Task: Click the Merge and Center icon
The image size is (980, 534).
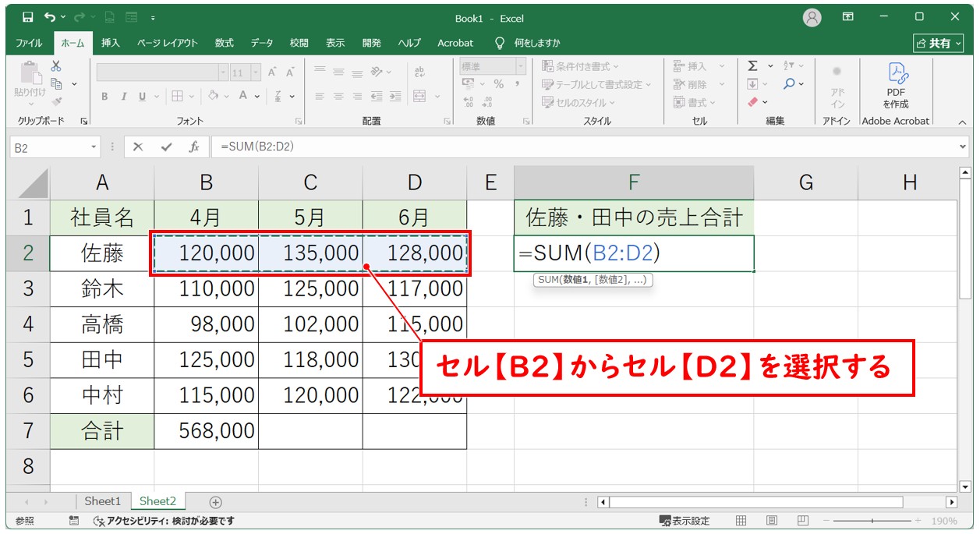Action: [419, 96]
